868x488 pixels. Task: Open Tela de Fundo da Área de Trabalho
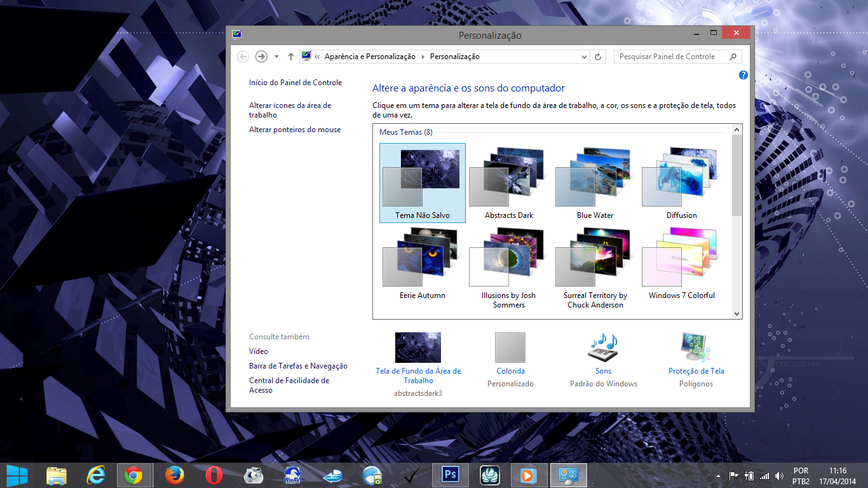(418, 376)
